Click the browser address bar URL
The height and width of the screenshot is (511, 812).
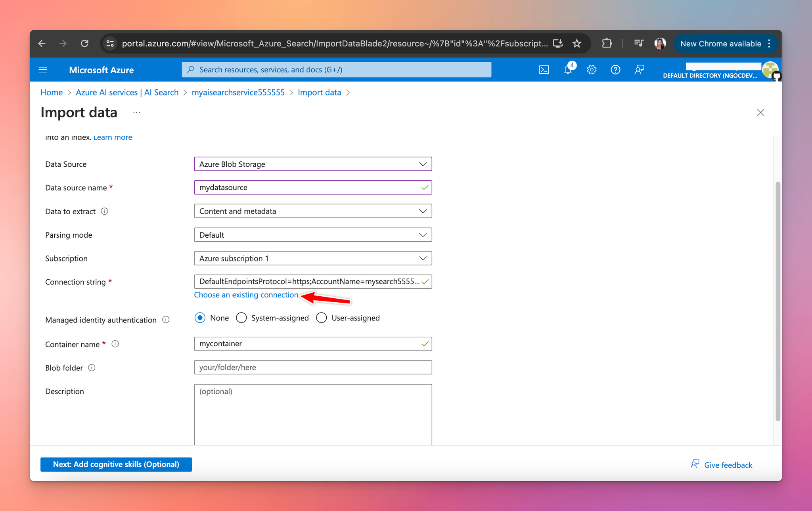(335, 44)
